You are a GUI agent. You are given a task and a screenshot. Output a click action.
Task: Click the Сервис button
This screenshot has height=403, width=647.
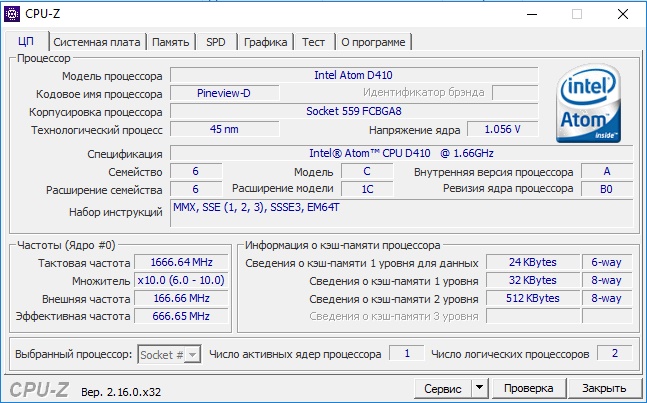tap(443, 388)
